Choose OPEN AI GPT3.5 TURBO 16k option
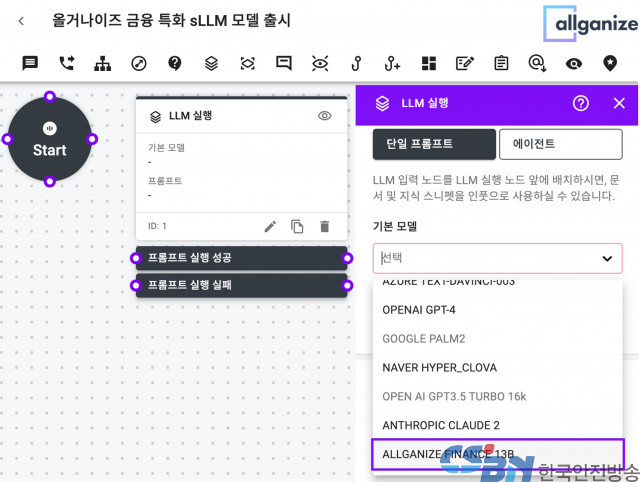Screen dimensions: 640x482 [498, 397]
